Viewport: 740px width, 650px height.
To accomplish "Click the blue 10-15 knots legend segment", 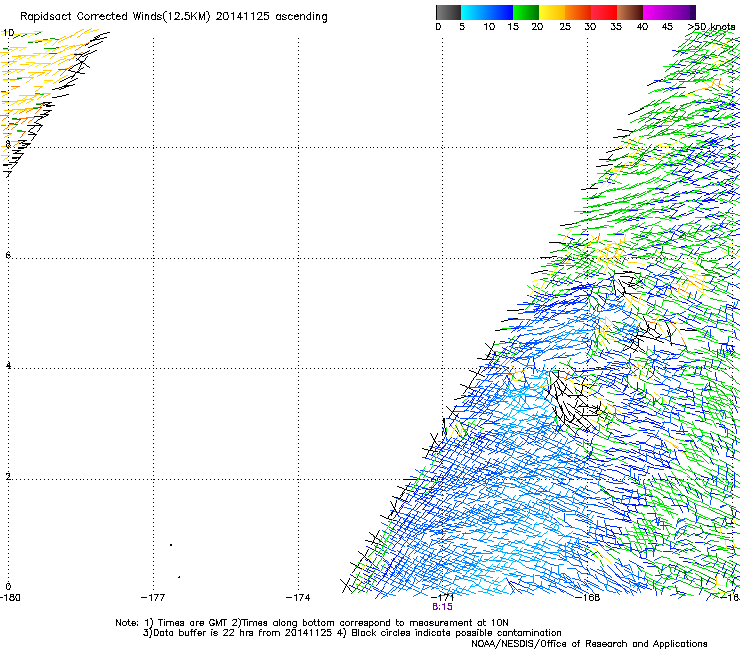I will click(500, 12).
